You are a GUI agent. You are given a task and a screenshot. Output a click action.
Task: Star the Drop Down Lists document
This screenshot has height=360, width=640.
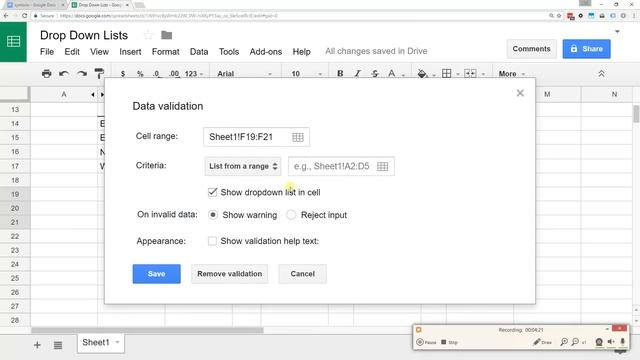coord(148,35)
